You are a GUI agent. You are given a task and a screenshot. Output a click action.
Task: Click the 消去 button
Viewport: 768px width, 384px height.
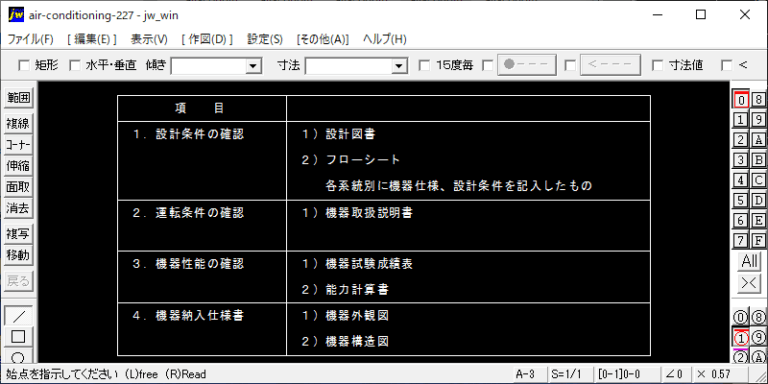tap(18, 208)
